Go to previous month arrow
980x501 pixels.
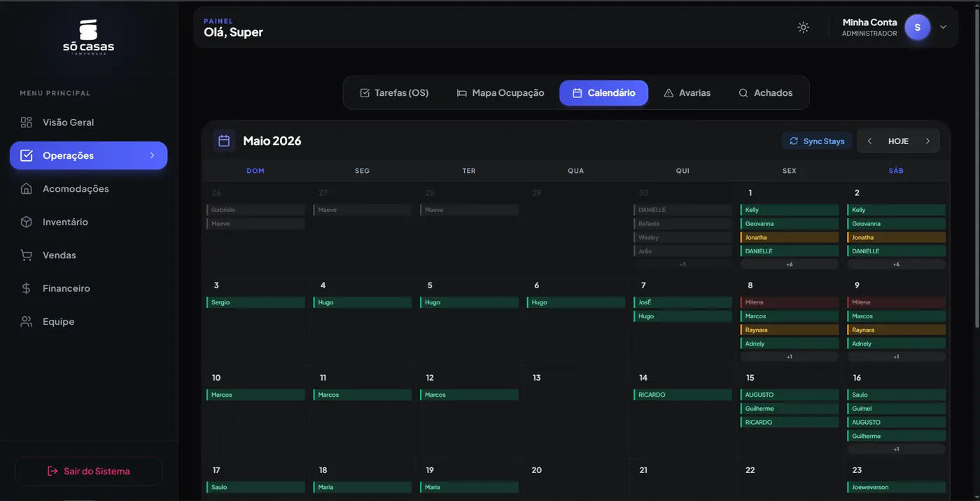coord(869,141)
